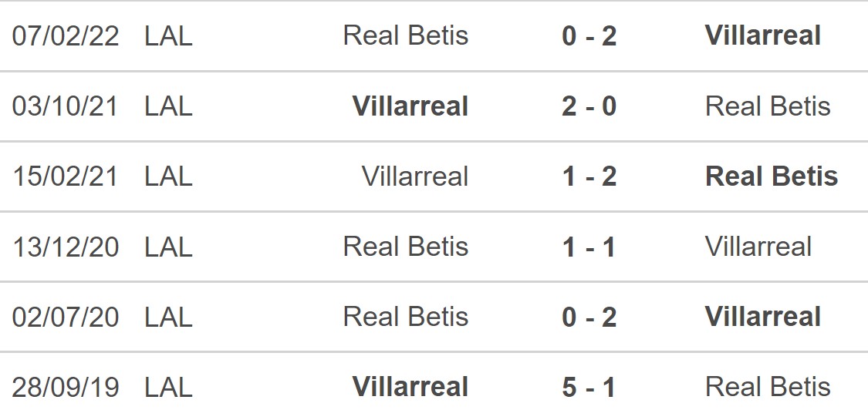Select the 15/02/21 match date
This screenshot has height=420, width=868.
(66, 176)
